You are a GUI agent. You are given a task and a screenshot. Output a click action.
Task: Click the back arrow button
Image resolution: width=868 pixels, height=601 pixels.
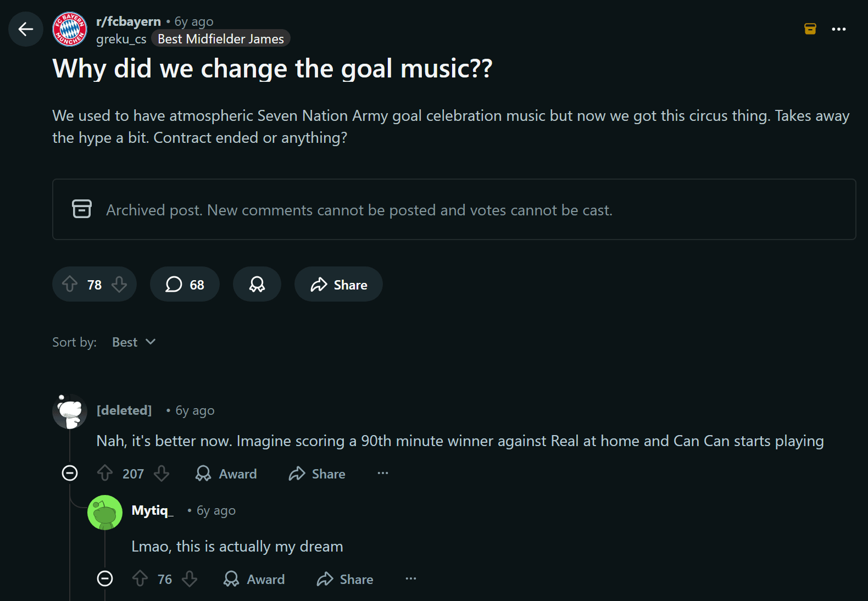point(26,29)
